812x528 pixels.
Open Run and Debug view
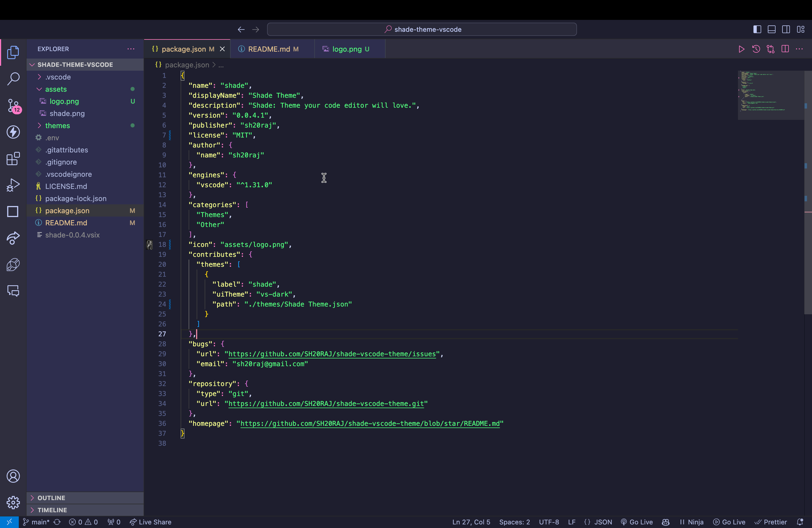[13, 185]
